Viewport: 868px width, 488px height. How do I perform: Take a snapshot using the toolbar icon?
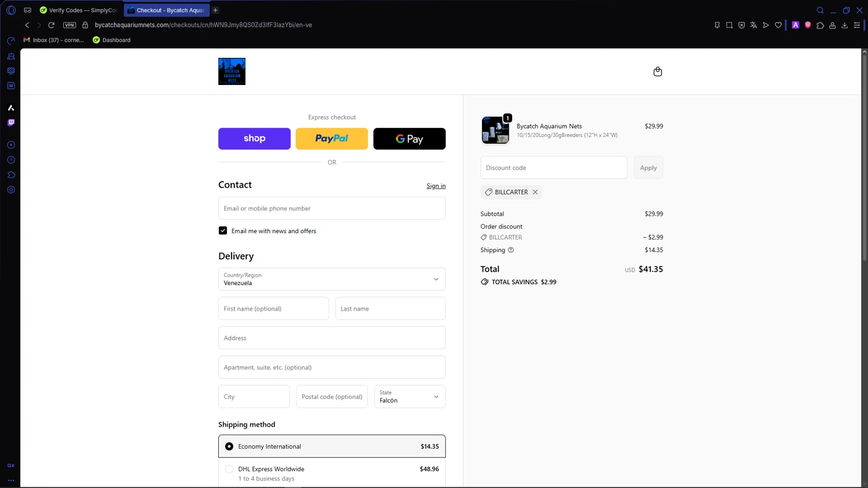(x=729, y=25)
